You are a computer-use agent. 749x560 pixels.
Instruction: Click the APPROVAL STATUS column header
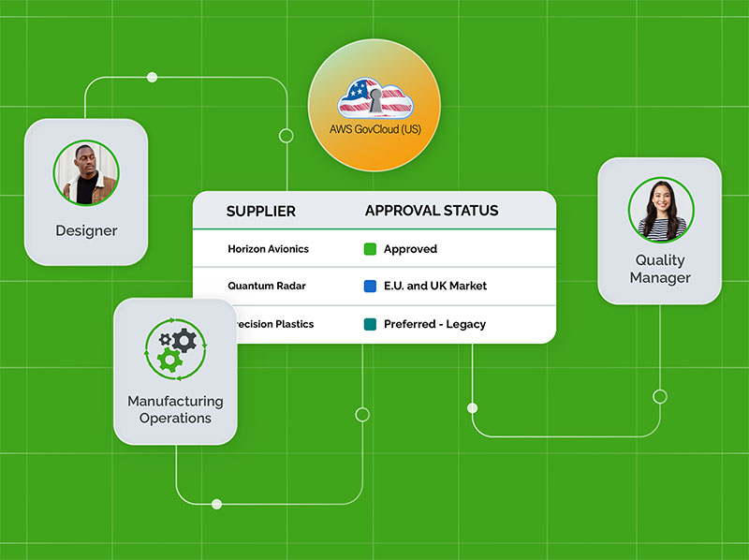tap(432, 211)
